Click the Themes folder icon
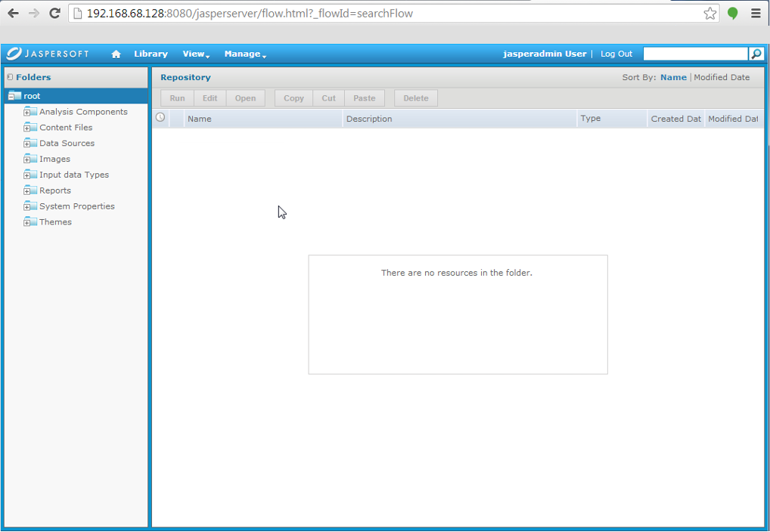770x532 pixels. (30, 222)
